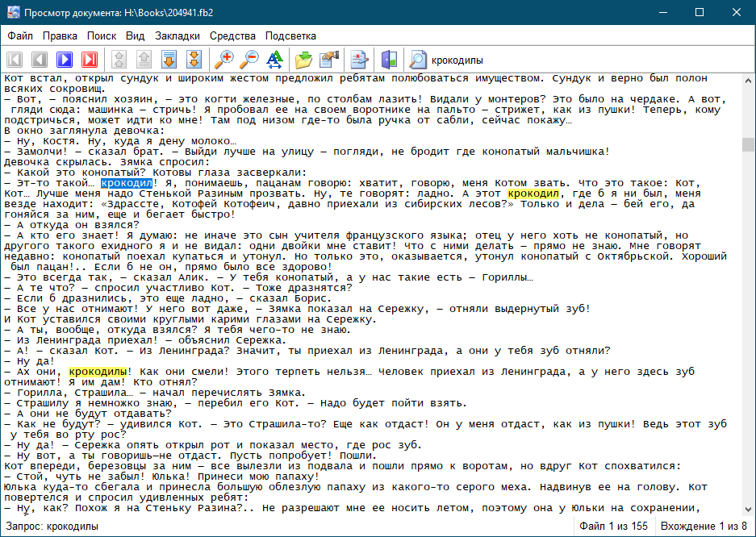This screenshot has width=756, height=537.
Task: Click line '— Ну да!' above 'Ах они'
Action: [29, 361]
